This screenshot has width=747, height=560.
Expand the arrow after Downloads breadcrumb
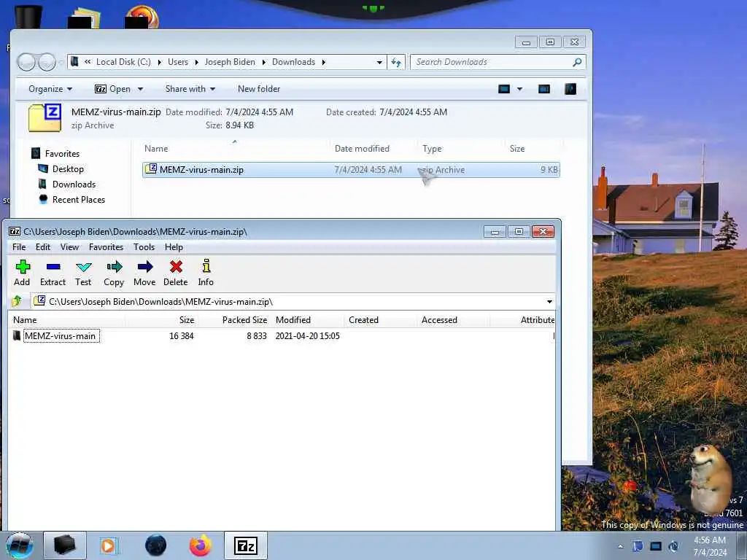pos(324,62)
